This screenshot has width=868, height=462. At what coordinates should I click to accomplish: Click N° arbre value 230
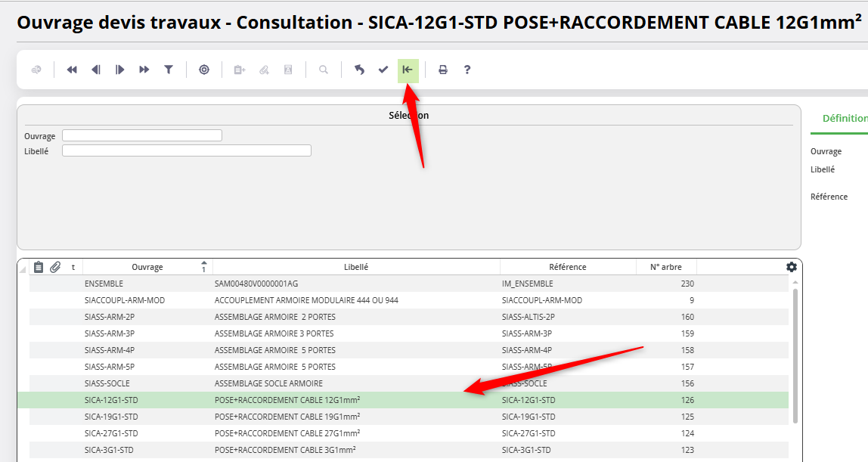coord(687,284)
